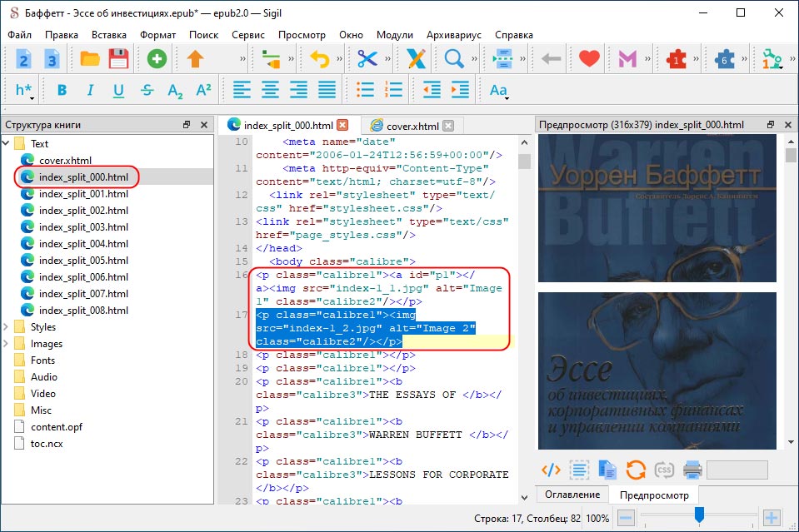This screenshot has width=799, height=532.
Task: Align text to the right
Action: (298, 90)
